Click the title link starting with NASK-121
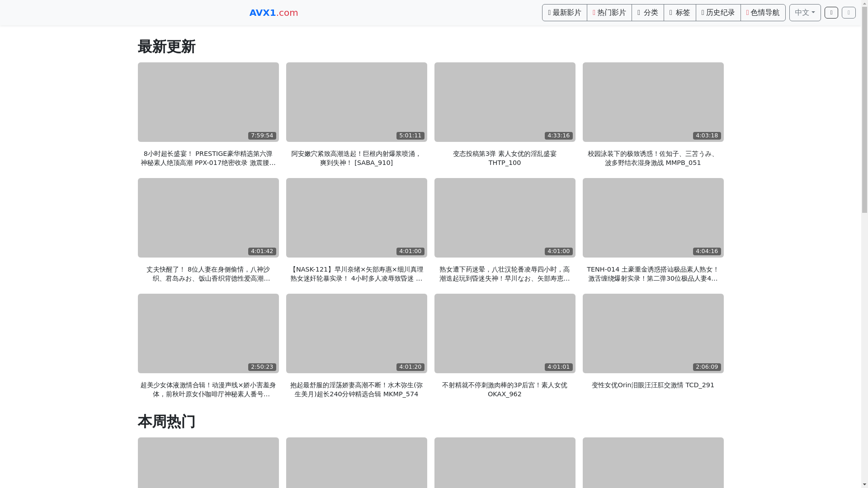The image size is (868, 488). [x=356, y=274]
